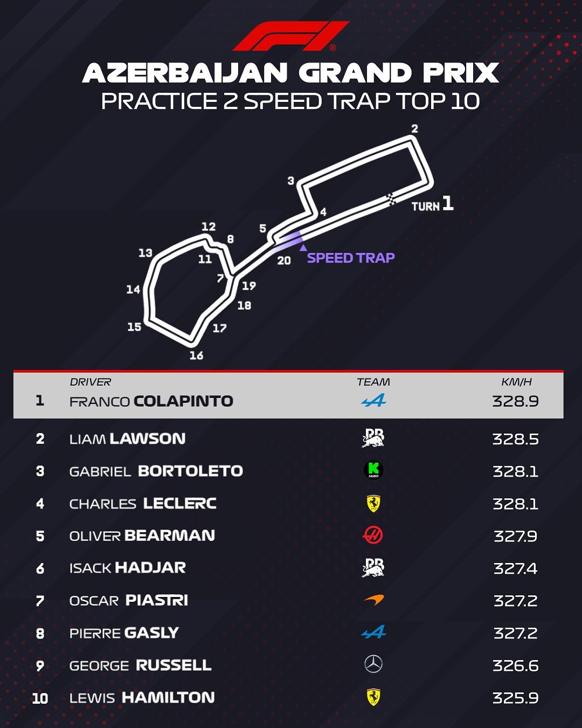
Task: Click Hamilton's Ferrari logo
Action: [373, 697]
